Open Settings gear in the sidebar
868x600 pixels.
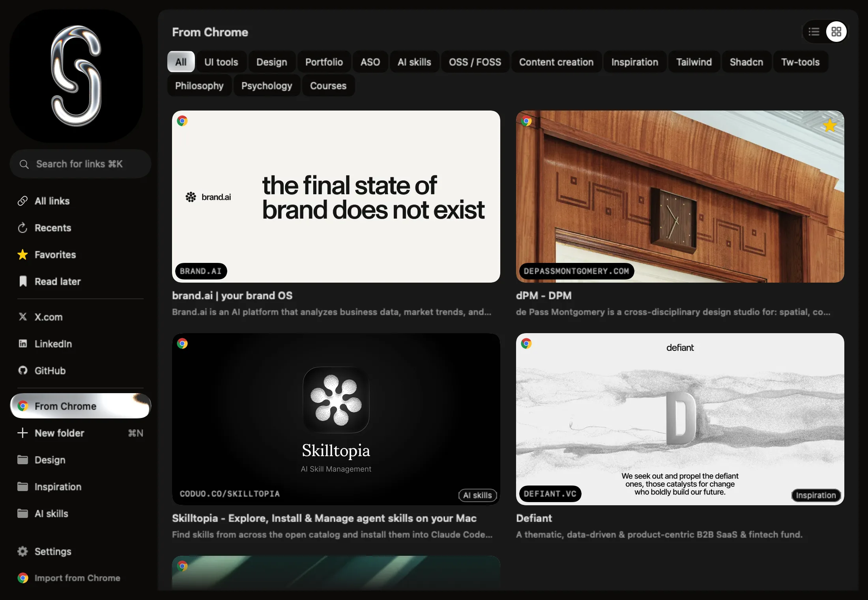pos(80,551)
